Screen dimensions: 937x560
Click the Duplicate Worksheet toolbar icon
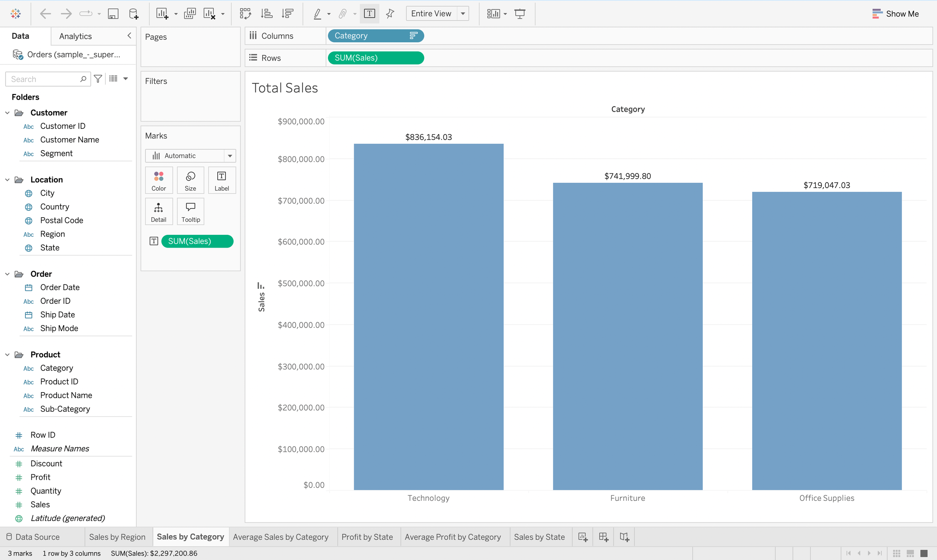pos(190,14)
